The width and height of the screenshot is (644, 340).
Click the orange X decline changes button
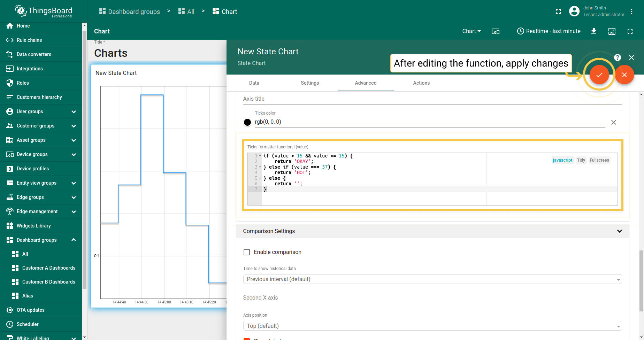(624, 75)
